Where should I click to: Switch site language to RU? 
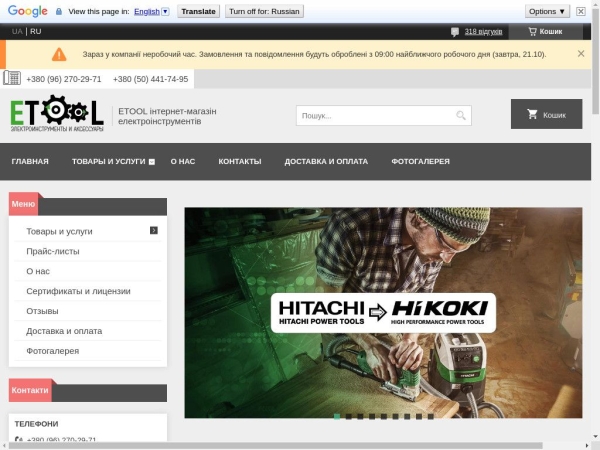(36, 31)
